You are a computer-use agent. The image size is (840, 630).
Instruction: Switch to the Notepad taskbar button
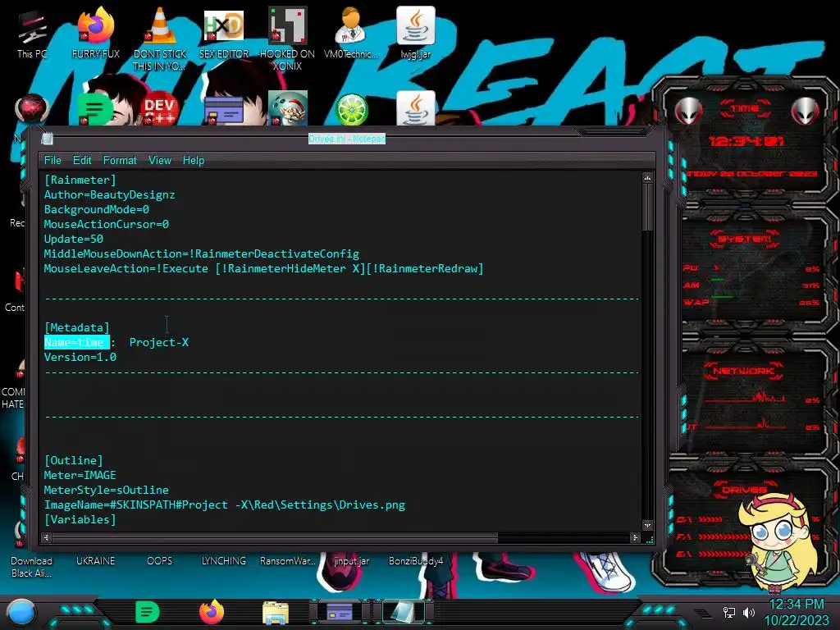[x=403, y=612]
